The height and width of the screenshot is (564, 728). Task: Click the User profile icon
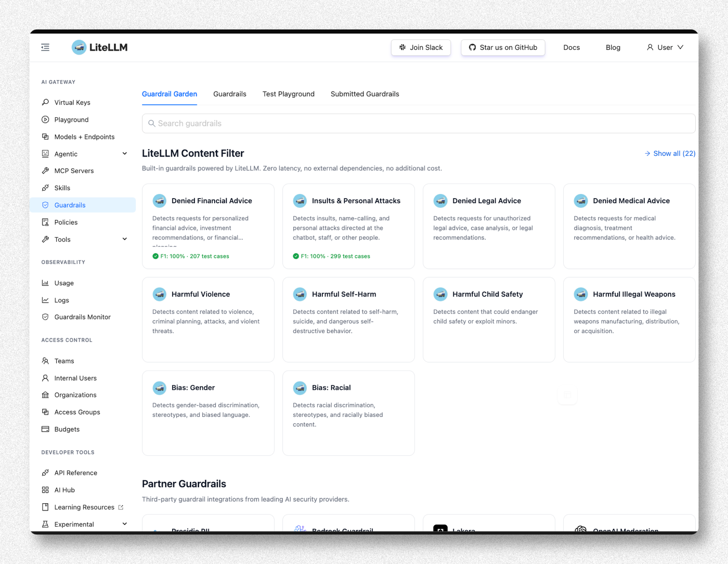click(x=650, y=47)
